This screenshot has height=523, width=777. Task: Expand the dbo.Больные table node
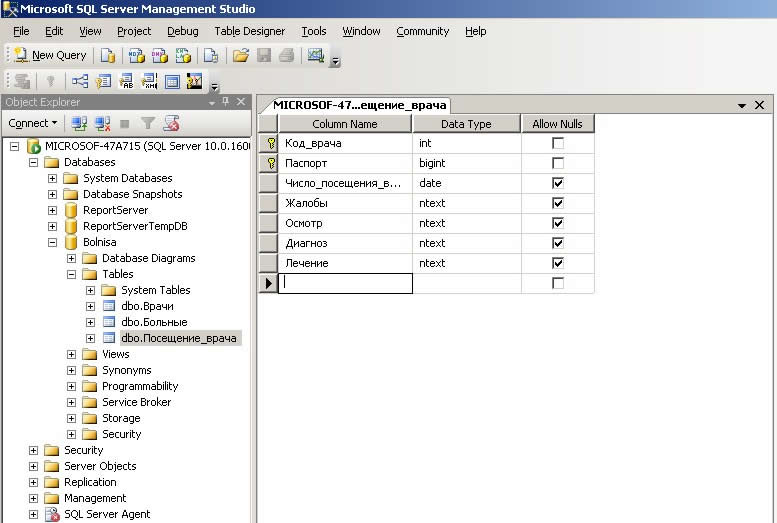pos(91,322)
